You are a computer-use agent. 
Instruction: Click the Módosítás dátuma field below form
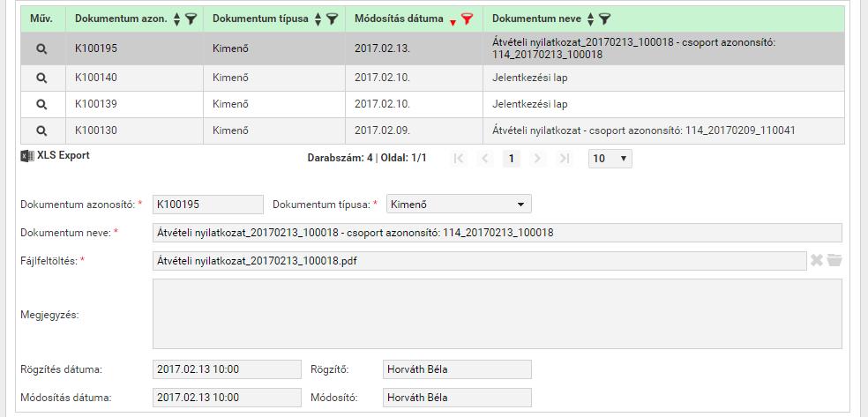pos(227,397)
